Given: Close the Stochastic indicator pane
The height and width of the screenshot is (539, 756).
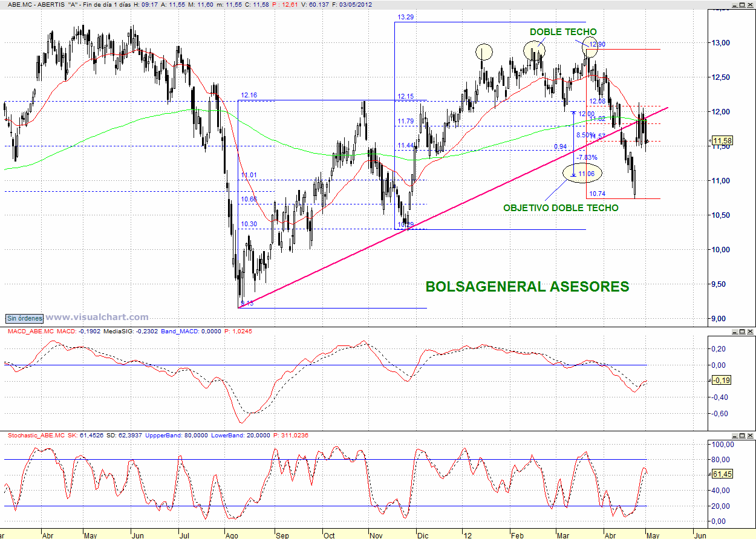Looking at the screenshot, I should point(750,436).
